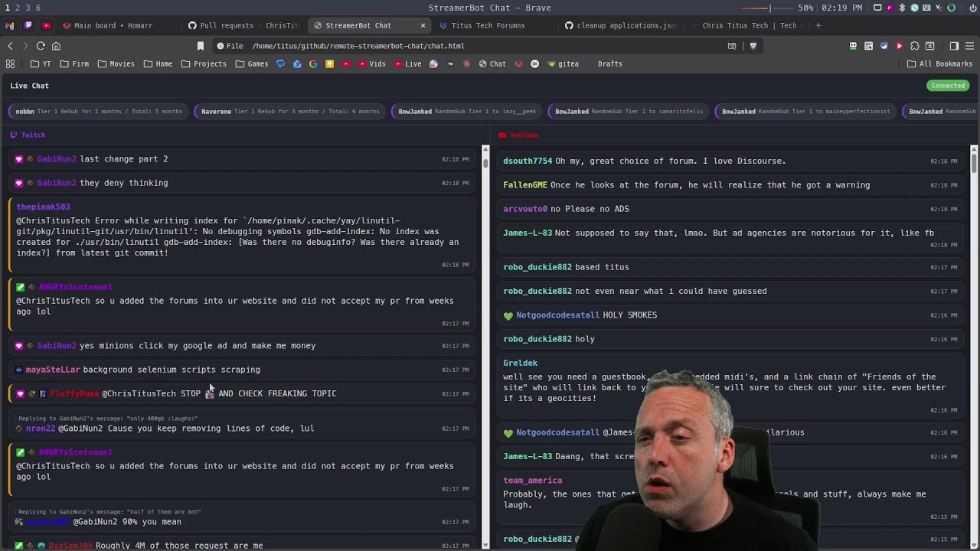Switch to Titus Tech Forums tab
Screen dimensions: 980x551
click(x=495, y=25)
